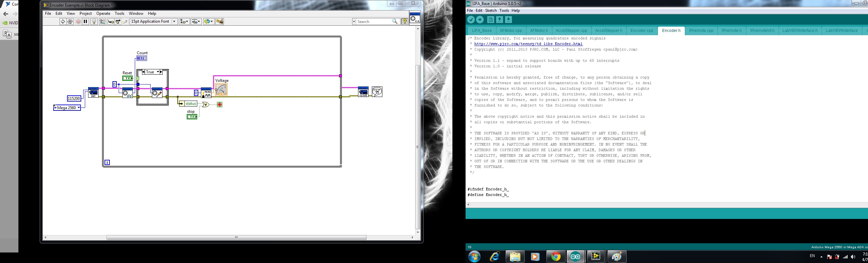This screenshot has height=263, width=868.
Task: Click Windows Start button
Action: pos(474,257)
